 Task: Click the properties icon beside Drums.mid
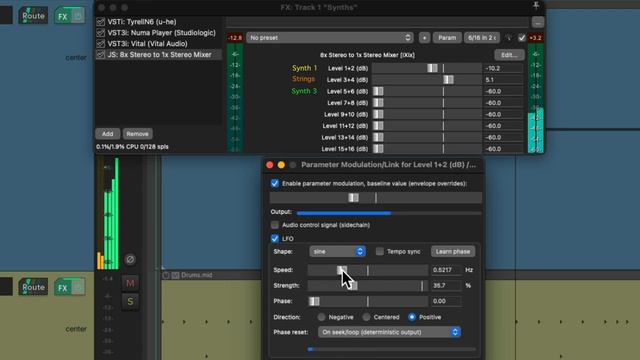[175, 275]
